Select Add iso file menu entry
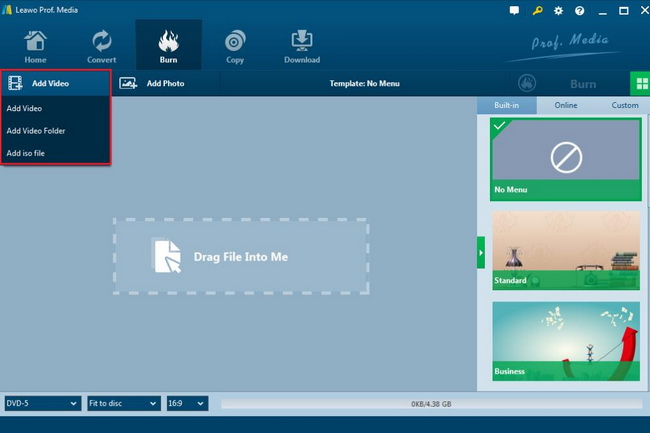Screen dimensions: 650x433 (x=56, y=153)
